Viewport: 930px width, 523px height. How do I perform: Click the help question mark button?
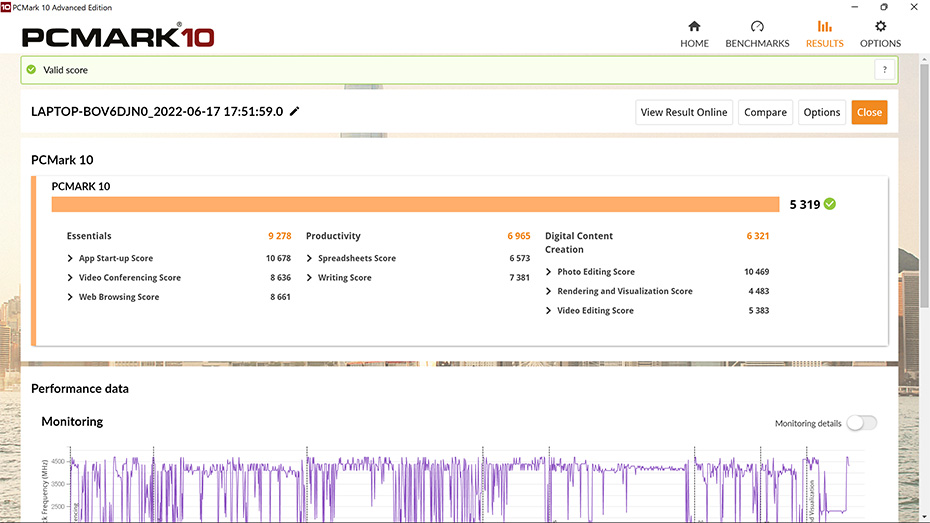click(x=883, y=70)
